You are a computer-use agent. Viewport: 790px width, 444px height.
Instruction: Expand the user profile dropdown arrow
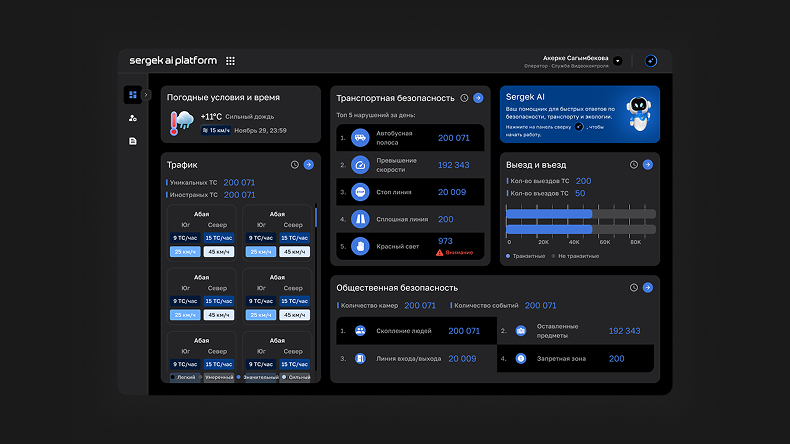(617, 61)
